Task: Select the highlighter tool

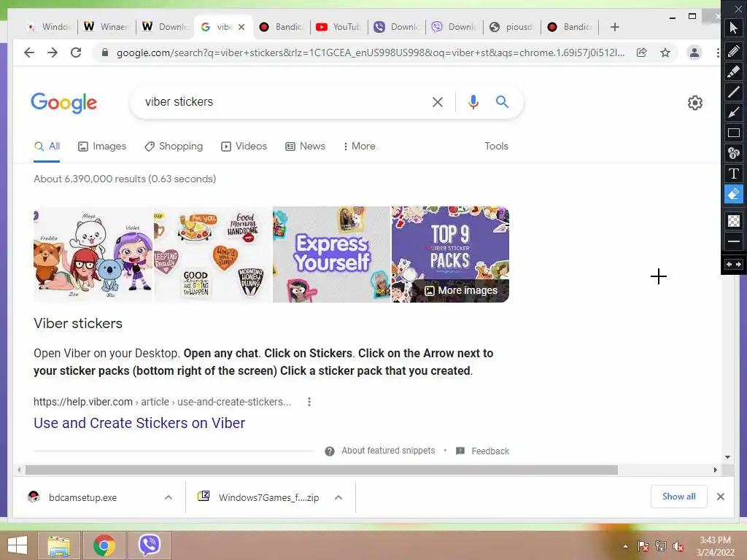Action: pyautogui.click(x=734, y=71)
